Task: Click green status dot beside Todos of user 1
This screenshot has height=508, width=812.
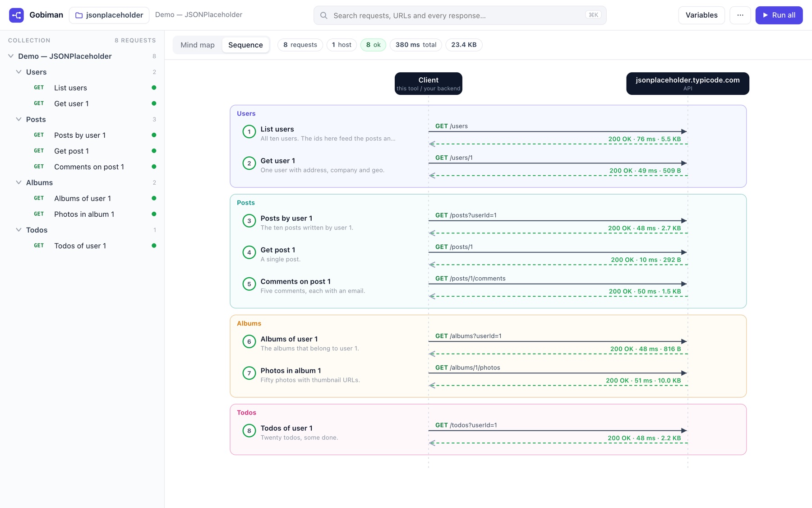Action: click(154, 246)
